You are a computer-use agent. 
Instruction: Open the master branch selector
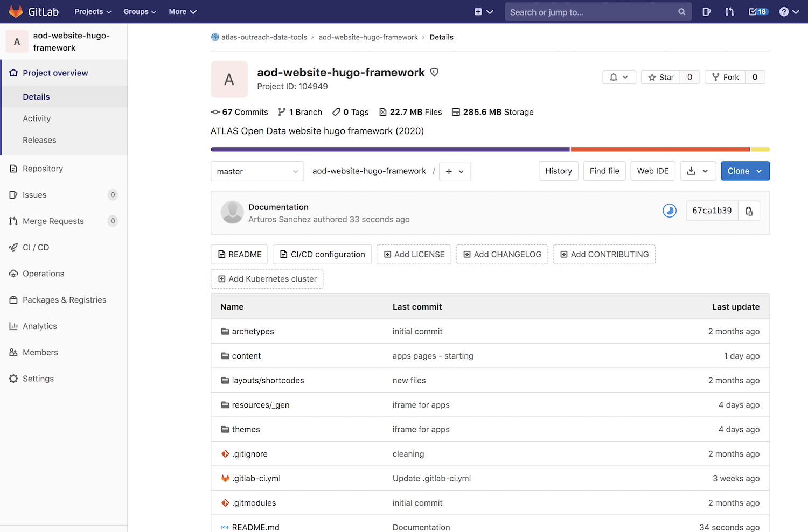pyautogui.click(x=257, y=171)
